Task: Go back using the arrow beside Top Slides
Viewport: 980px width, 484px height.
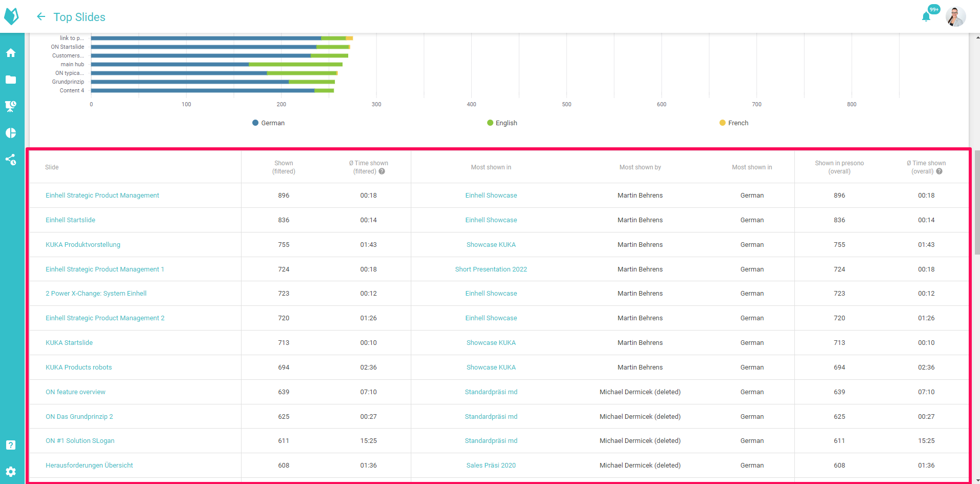Action: (41, 17)
